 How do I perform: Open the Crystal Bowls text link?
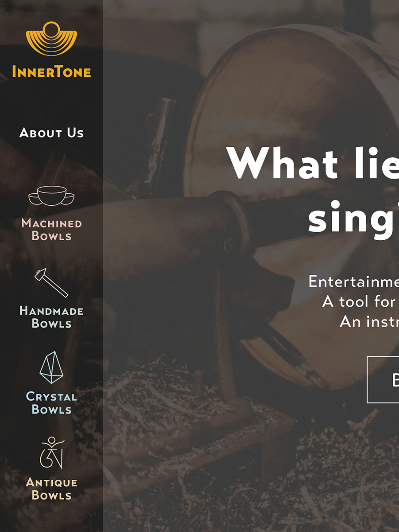click(x=51, y=403)
